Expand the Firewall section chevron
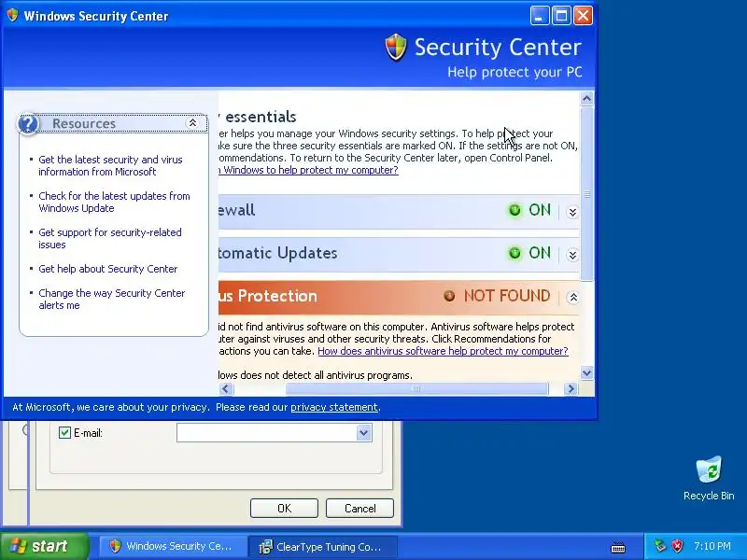Screen dimensions: 747x560 (x=572, y=212)
